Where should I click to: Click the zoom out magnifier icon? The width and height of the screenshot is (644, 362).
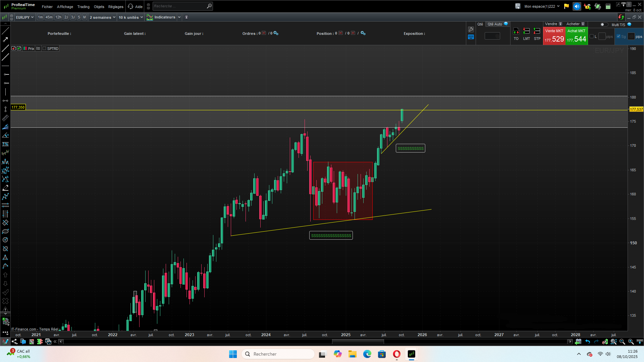pyautogui.click(x=622, y=342)
